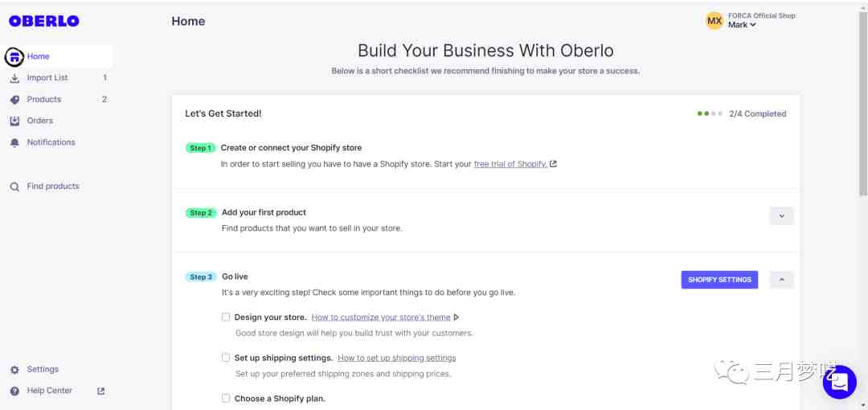The height and width of the screenshot is (410, 868).
Task: Collapse Step 3 Go live section
Action: pos(782,280)
